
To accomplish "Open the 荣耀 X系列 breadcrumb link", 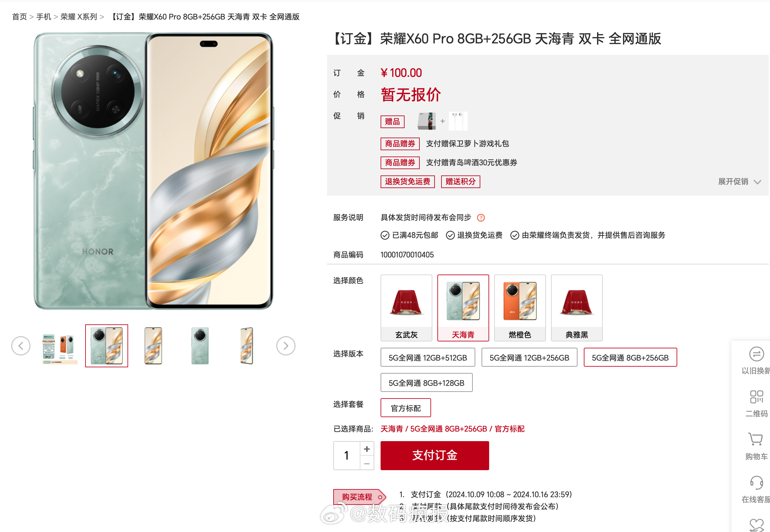I will pyautogui.click(x=79, y=17).
